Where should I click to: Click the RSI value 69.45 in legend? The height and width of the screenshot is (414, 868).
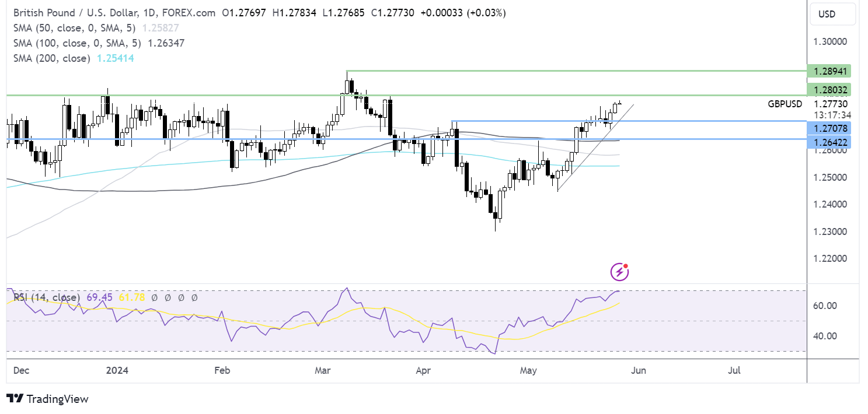pos(99,297)
